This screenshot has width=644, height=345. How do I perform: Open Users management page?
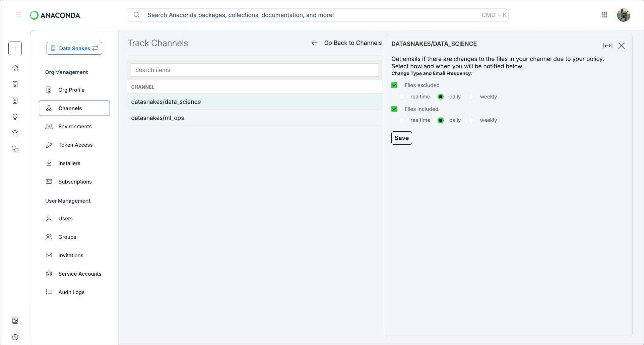74,218
